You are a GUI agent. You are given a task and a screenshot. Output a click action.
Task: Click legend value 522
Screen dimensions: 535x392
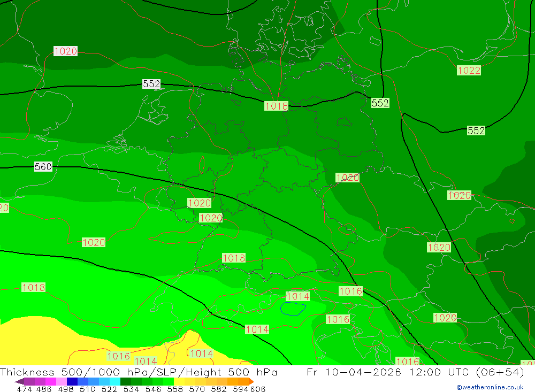pyautogui.click(x=109, y=389)
